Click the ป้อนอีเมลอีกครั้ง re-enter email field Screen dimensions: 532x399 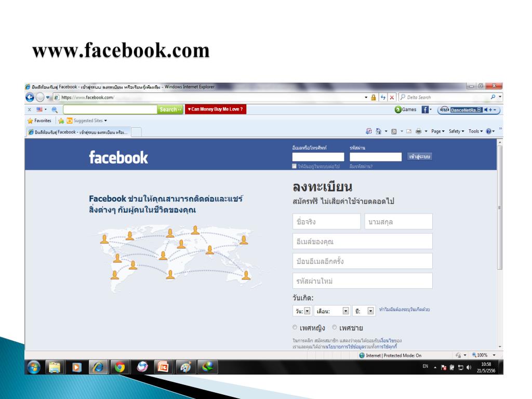[x=362, y=261]
